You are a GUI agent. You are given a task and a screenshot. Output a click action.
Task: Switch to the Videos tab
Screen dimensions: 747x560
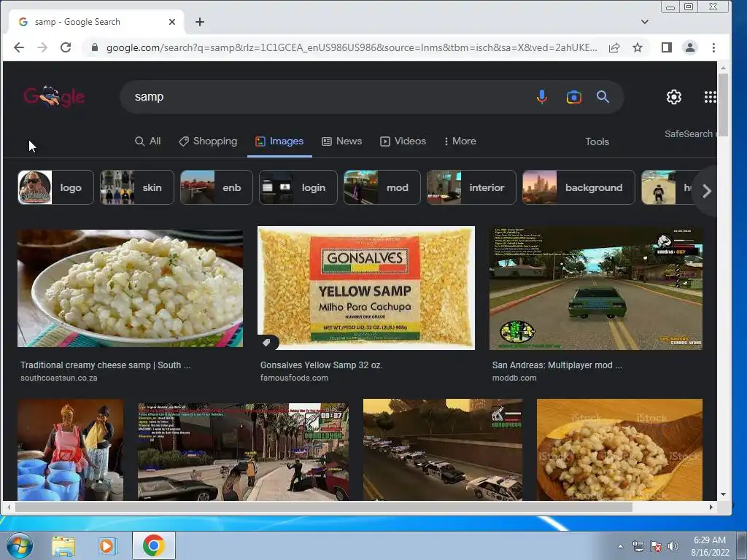pos(403,141)
